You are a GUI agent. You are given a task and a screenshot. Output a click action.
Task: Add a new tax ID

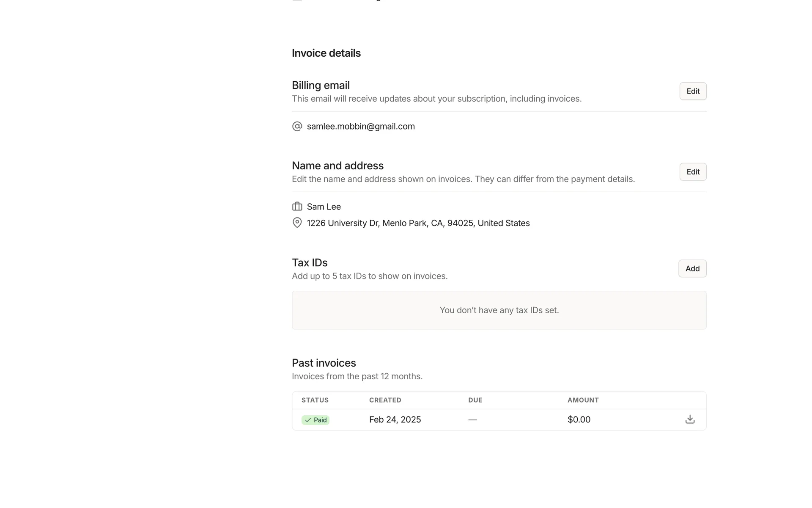(692, 268)
